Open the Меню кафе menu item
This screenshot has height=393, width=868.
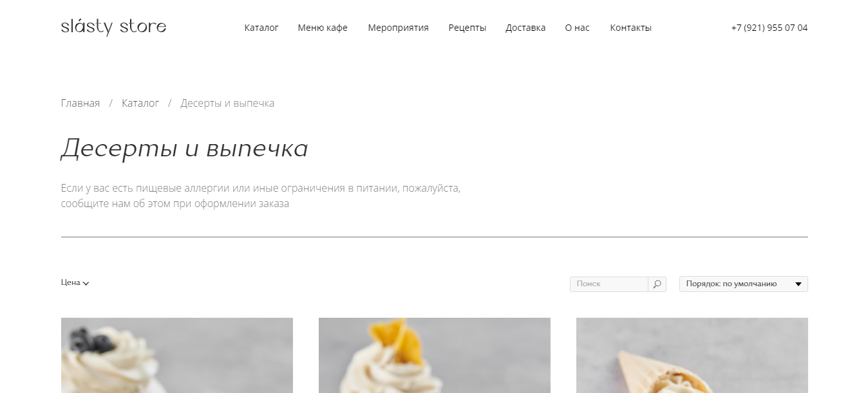click(x=323, y=28)
